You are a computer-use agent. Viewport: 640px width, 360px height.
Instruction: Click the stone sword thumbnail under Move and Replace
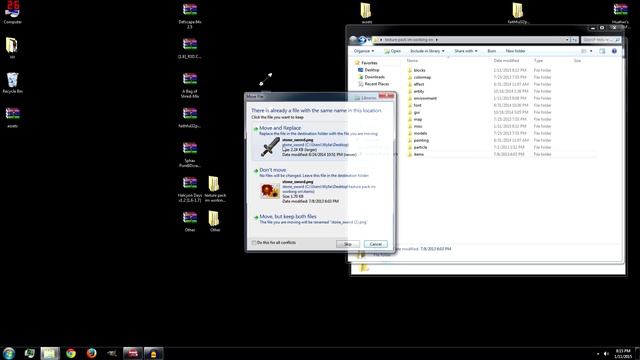tap(270, 147)
